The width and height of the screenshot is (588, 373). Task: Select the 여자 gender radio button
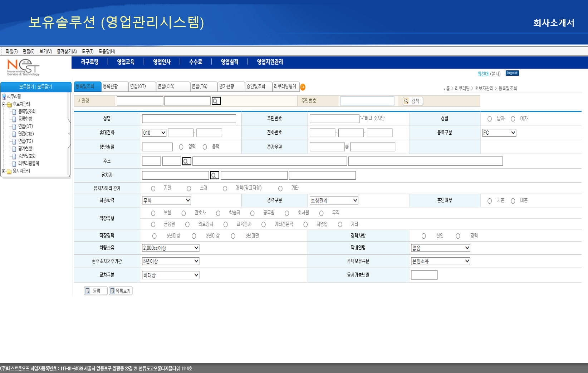tap(513, 119)
